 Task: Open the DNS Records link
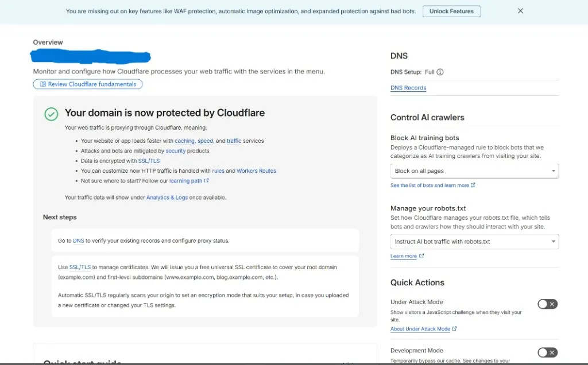[x=408, y=88]
